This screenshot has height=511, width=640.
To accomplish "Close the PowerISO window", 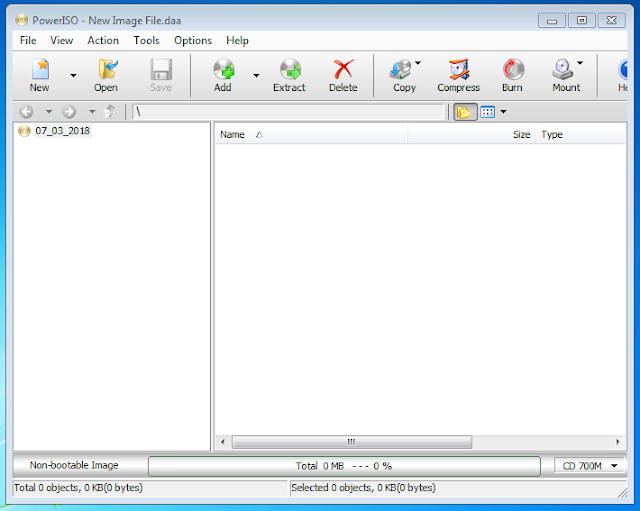I will pos(611,20).
